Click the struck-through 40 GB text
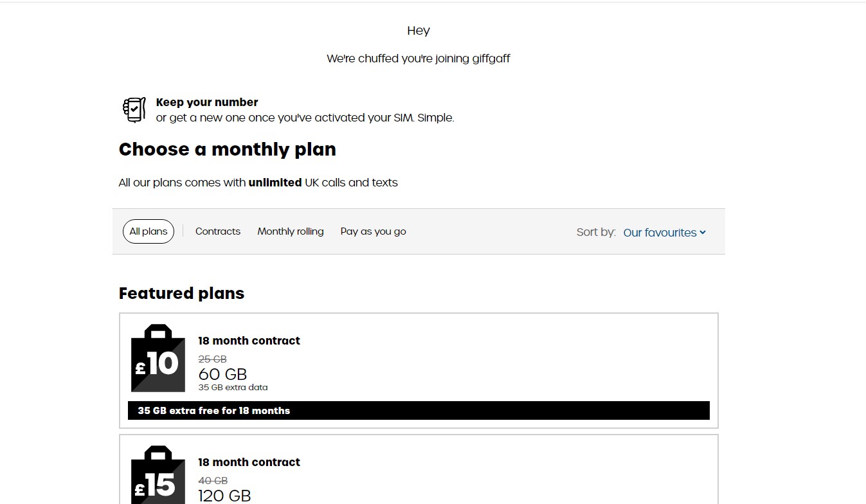 click(213, 481)
